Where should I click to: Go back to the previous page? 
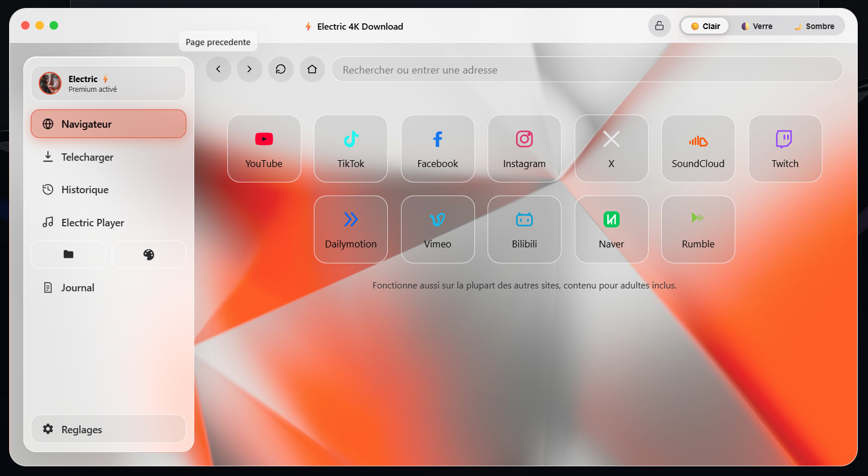click(x=218, y=69)
